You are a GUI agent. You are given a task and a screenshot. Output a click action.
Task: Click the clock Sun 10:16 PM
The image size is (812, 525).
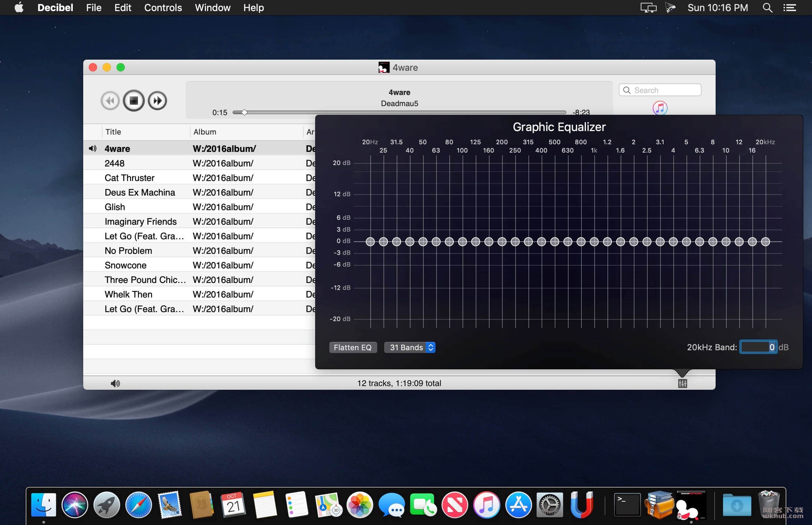(718, 8)
